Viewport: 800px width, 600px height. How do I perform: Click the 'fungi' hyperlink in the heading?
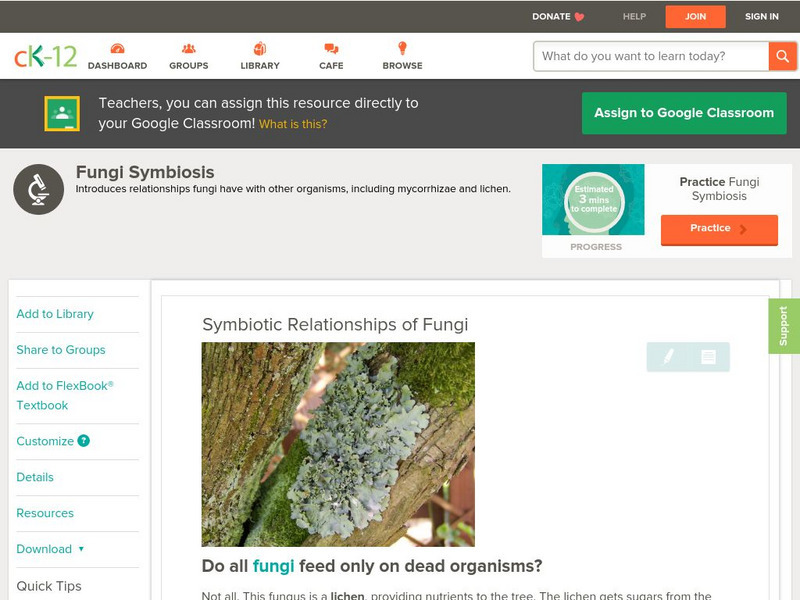click(273, 566)
